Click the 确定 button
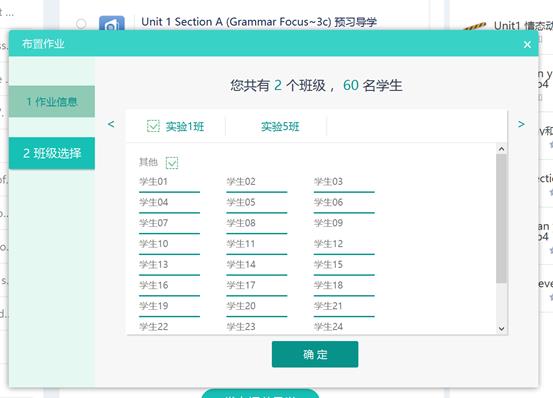553x398 pixels. click(315, 354)
